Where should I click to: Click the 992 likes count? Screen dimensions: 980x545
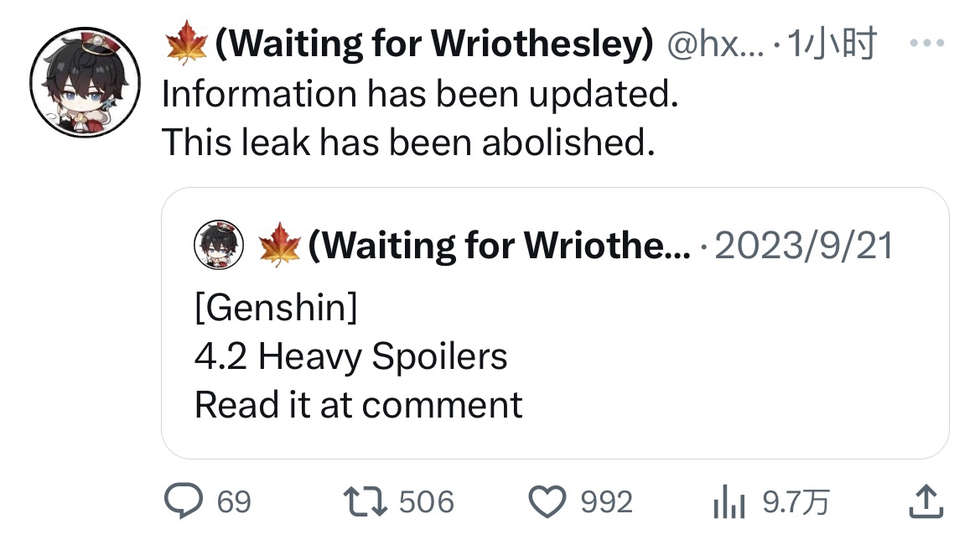[x=606, y=502]
